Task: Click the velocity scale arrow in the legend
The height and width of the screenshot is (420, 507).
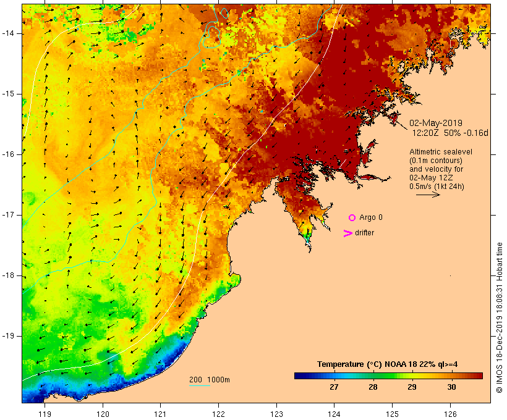Action: tap(428, 195)
